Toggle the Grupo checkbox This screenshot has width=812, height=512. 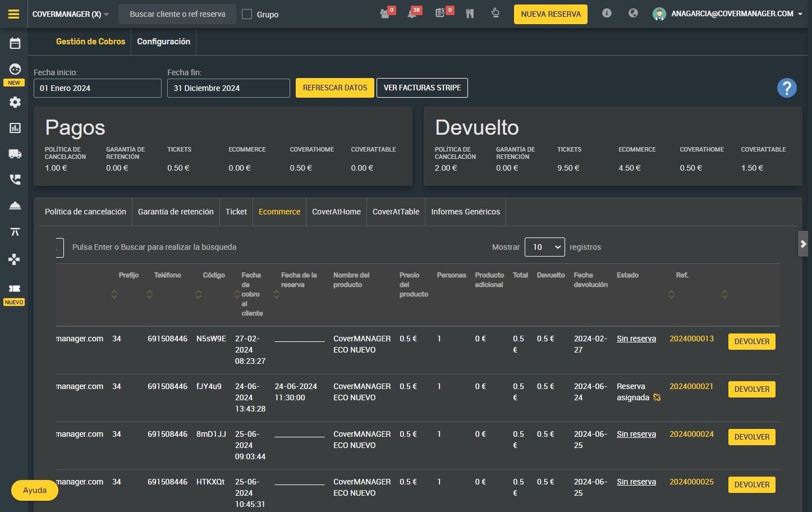click(247, 14)
